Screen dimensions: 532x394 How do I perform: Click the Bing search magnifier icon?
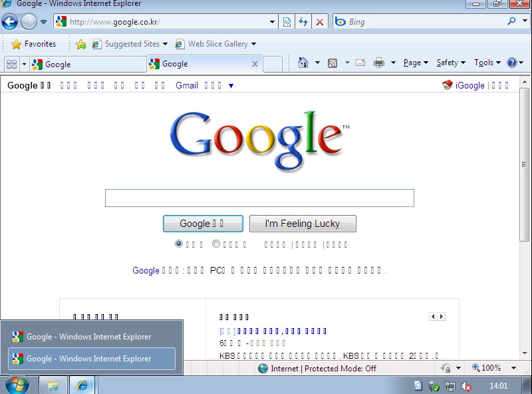[511, 21]
